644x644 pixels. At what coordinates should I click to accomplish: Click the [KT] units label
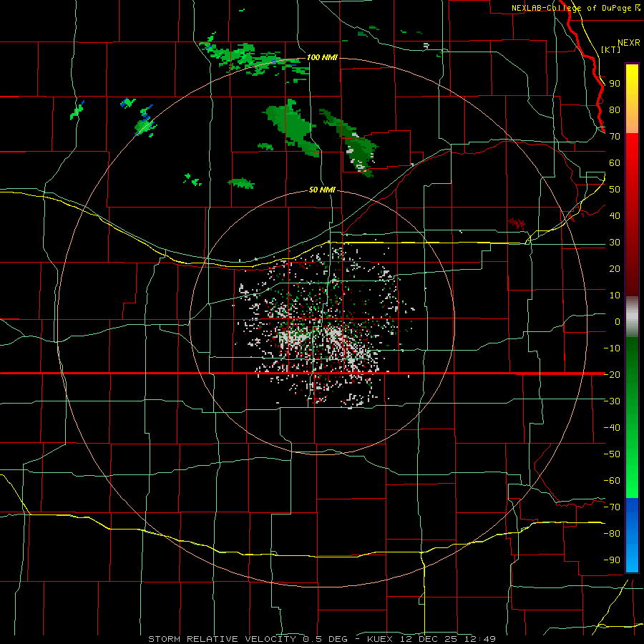pyautogui.click(x=611, y=49)
